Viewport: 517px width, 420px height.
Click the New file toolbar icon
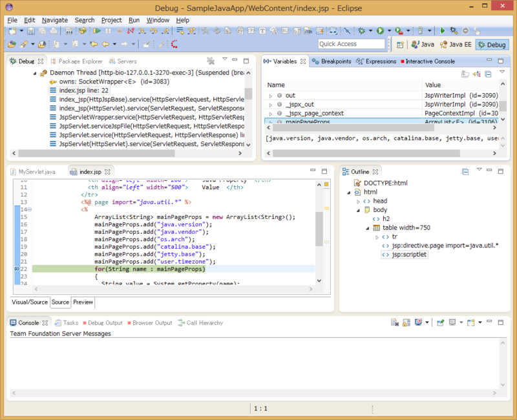tap(14, 30)
